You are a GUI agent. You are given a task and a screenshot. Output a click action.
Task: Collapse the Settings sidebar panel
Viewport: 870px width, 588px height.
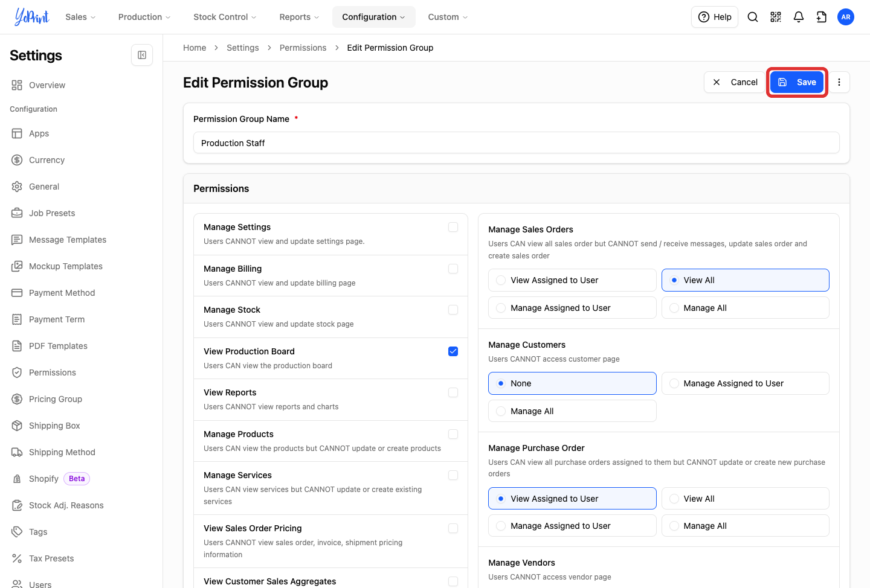(142, 55)
